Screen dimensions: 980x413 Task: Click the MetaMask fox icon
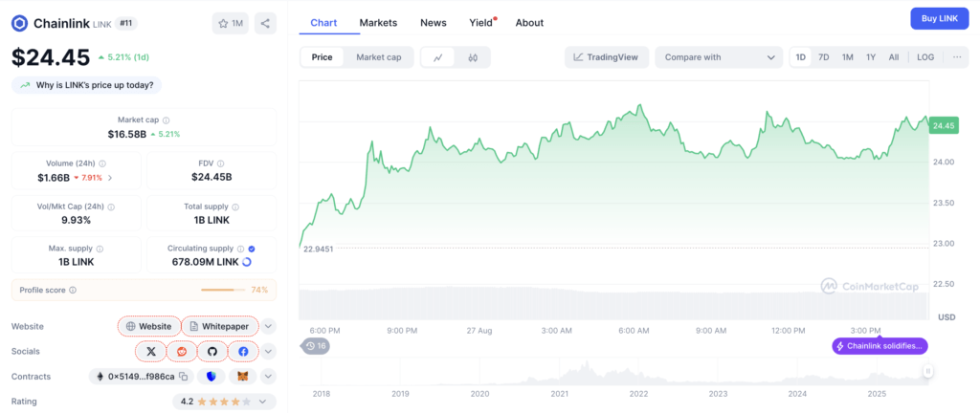point(242,376)
